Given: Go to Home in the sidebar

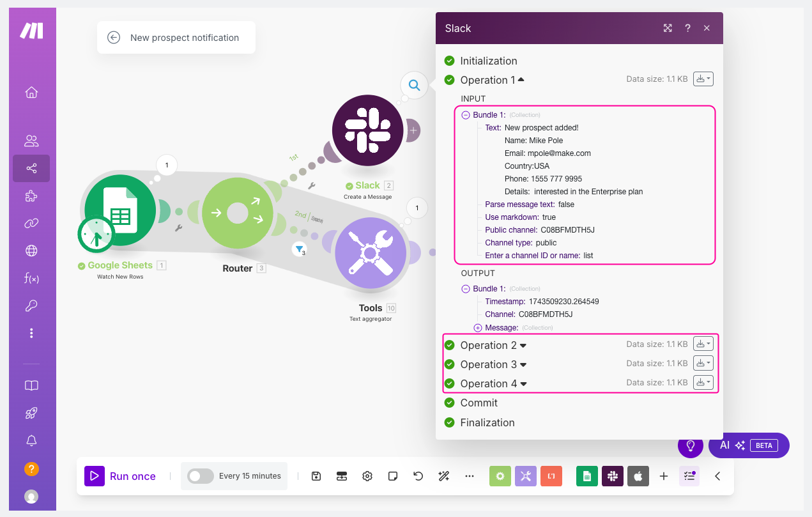Looking at the screenshot, I should 31,92.
